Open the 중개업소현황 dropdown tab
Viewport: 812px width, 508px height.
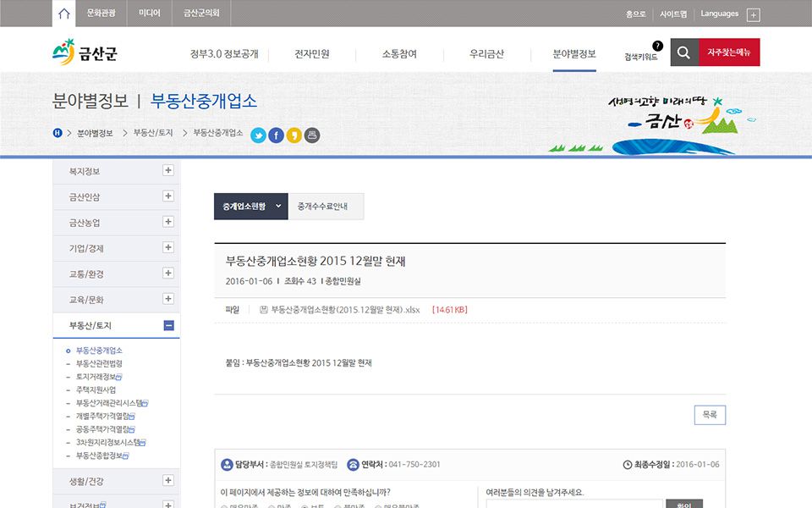[251, 206]
